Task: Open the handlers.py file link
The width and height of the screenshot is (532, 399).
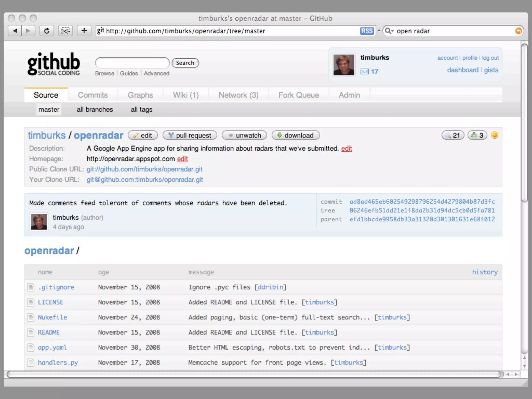Action: coord(58,362)
